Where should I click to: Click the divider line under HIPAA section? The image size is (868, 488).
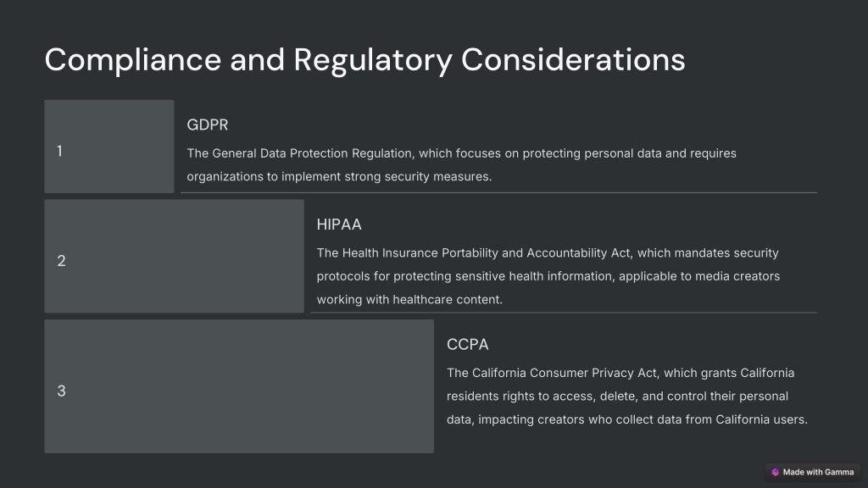[564, 313]
